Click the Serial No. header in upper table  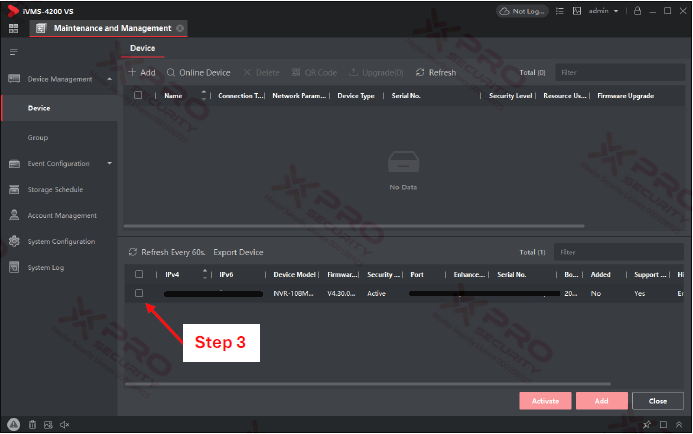[406, 95]
